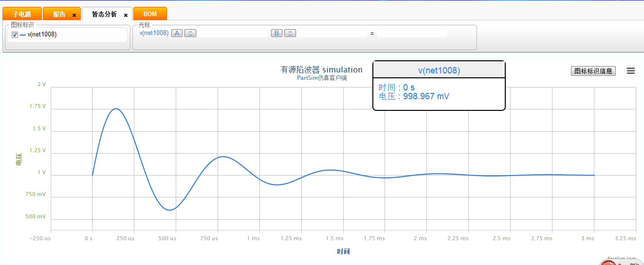Click the PartSim仿真客户端 subtitle
This screenshot has width=644, height=265.
322,78
